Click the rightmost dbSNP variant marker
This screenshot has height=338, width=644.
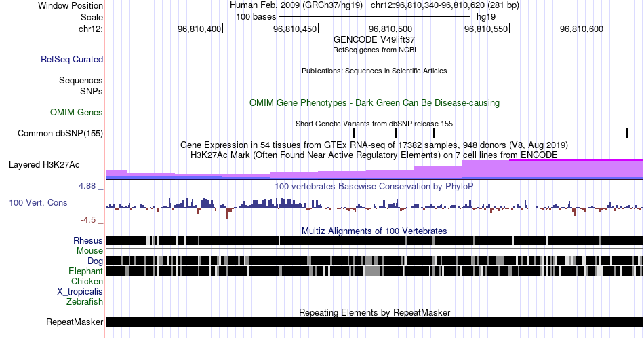pyautogui.click(x=627, y=133)
